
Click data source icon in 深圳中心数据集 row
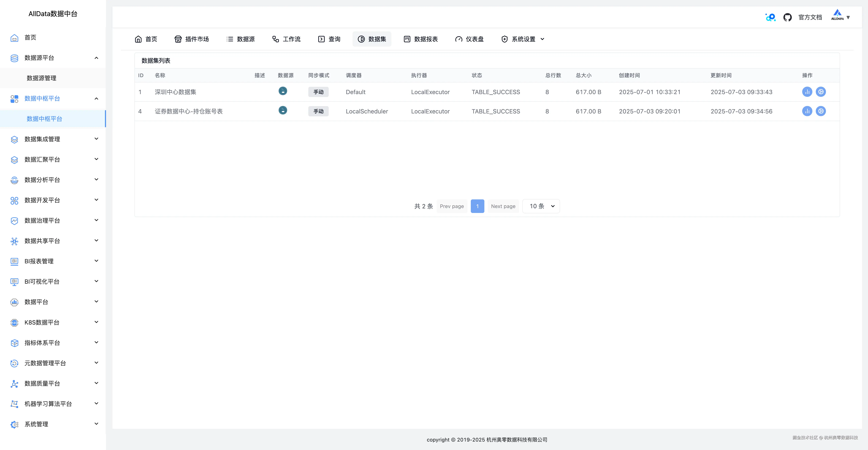[x=283, y=91]
